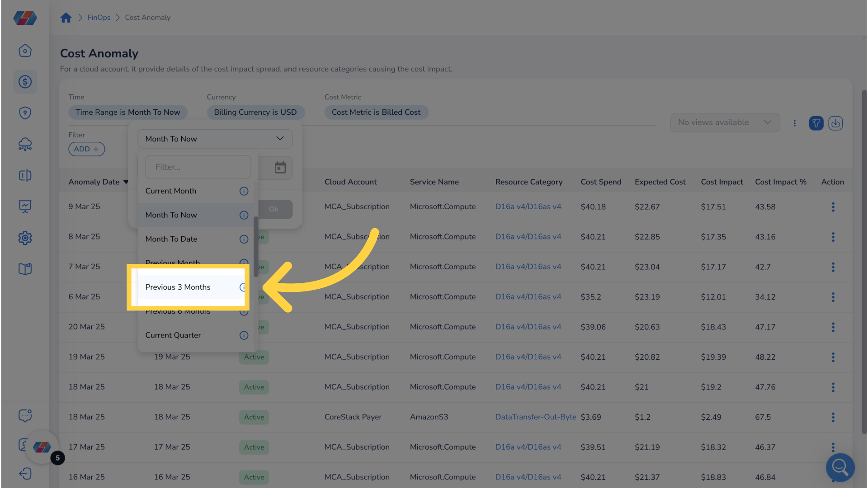Click the download export icon
The height and width of the screenshot is (488, 868).
tap(835, 123)
